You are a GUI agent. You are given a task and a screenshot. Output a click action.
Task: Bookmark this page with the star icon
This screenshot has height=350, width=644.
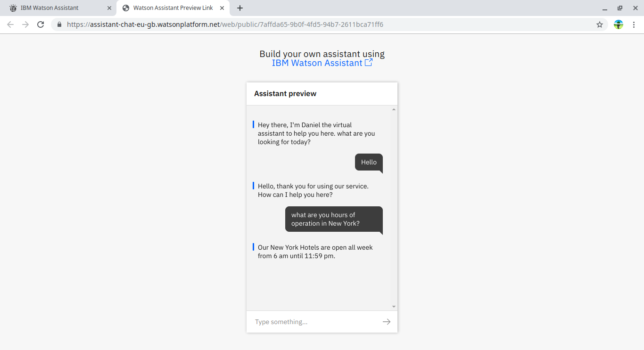point(600,24)
